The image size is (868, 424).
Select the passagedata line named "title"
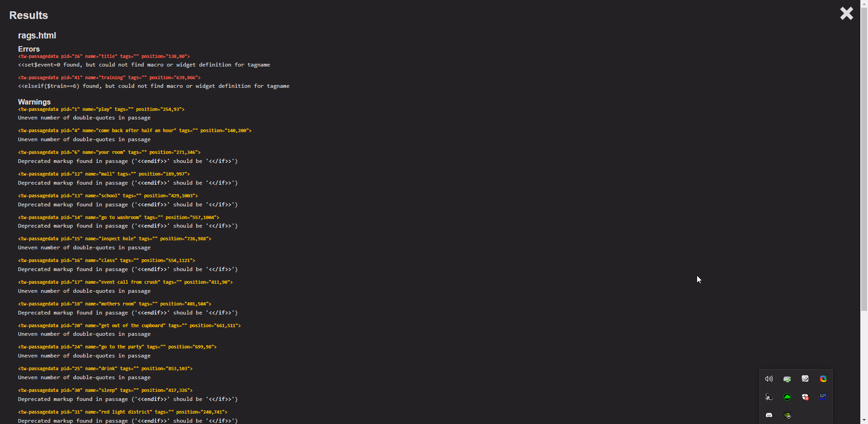tap(104, 56)
